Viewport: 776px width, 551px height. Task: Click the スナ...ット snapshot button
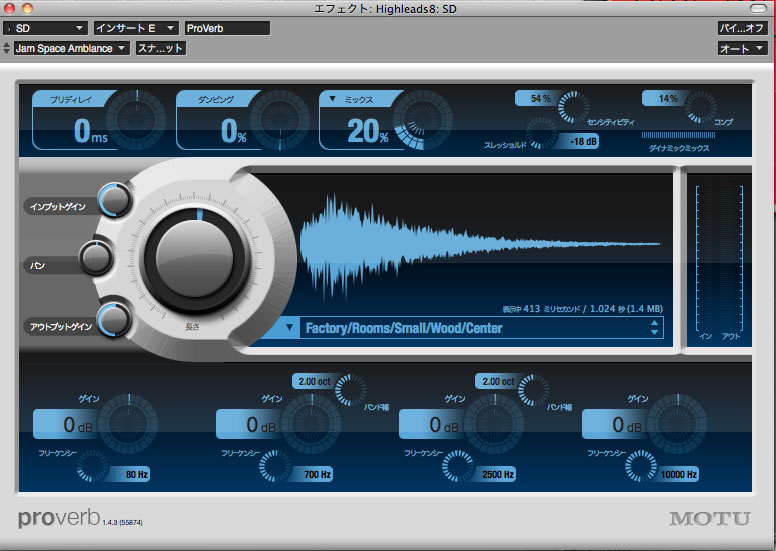[x=160, y=49]
